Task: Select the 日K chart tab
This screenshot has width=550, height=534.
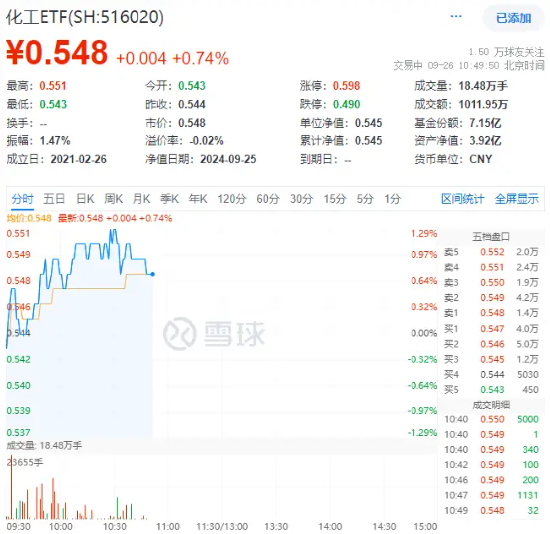Action: pyautogui.click(x=85, y=199)
